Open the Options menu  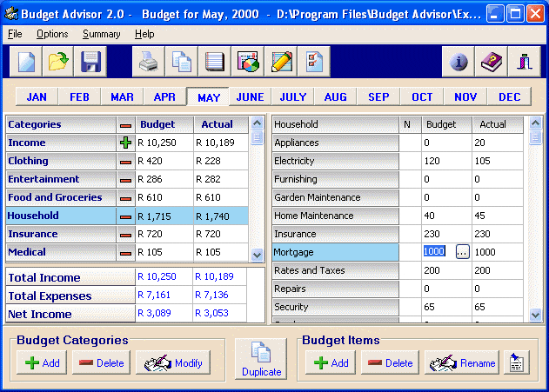(52, 34)
